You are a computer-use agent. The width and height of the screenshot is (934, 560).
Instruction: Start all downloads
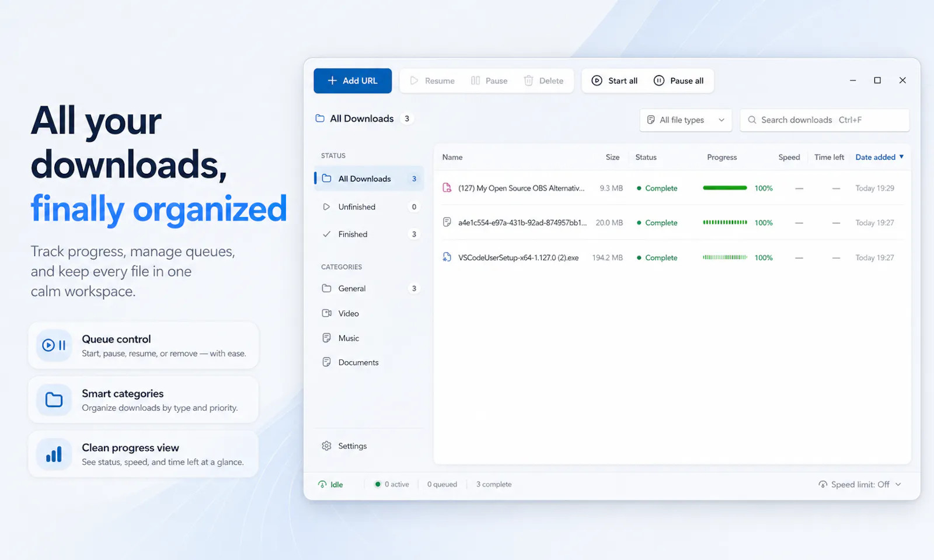tap(615, 80)
